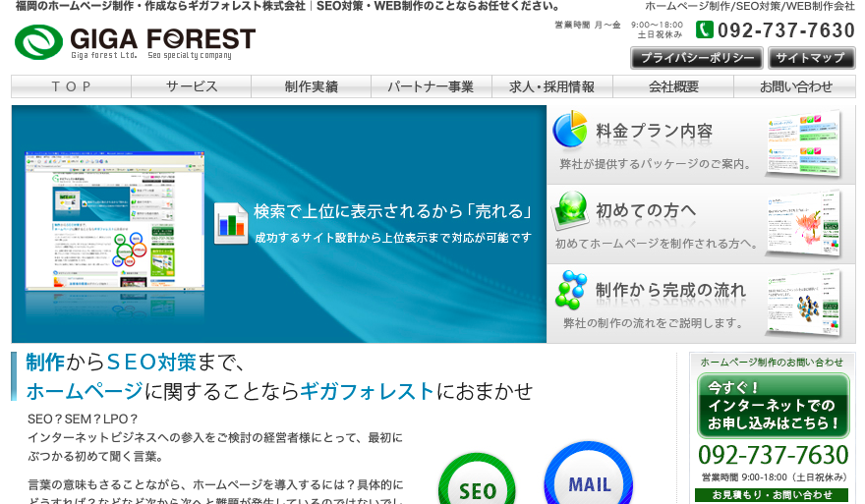The width and height of the screenshot is (865, 504).
Task: Click the text SEO？SEM？LPO？
Action: click(83, 420)
